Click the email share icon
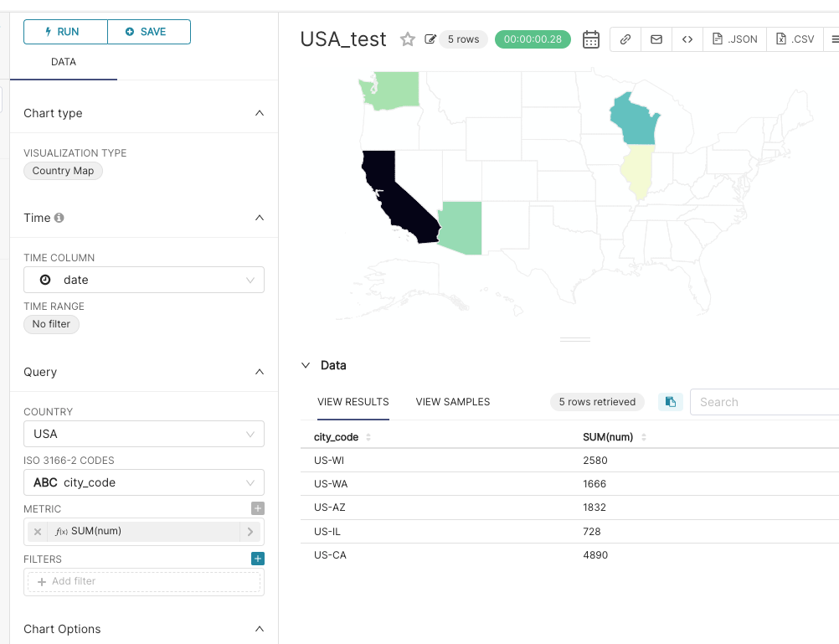This screenshot has height=644, width=839. click(656, 39)
